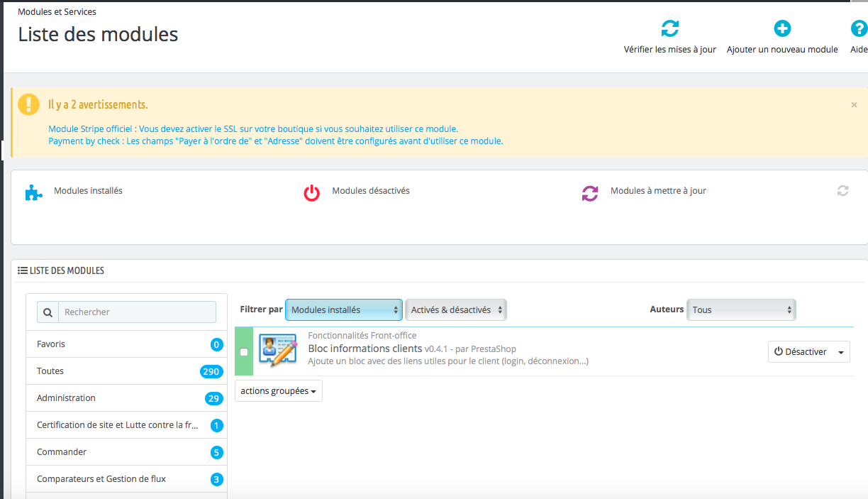Open the Aide question mark icon
This screenshot has height=499, width=868.
(859, 28)
